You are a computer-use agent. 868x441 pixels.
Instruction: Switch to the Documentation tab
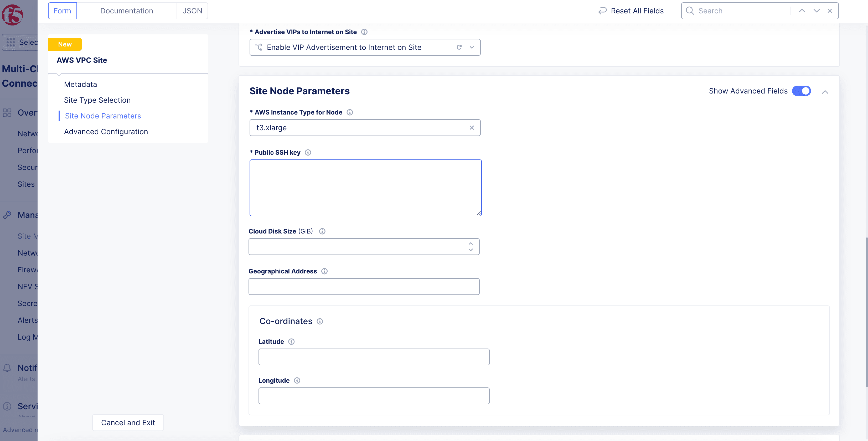pos(126,10)
